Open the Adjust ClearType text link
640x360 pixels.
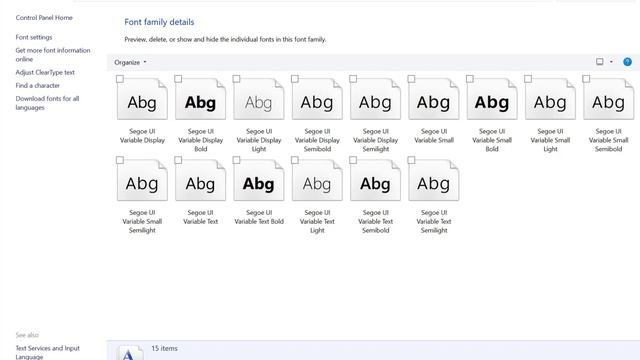(x=45, y=72)
